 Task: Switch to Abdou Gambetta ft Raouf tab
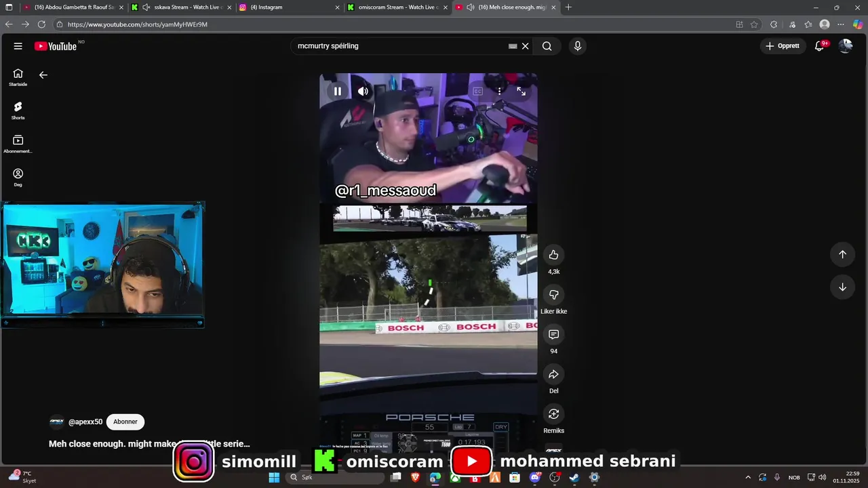75,7
